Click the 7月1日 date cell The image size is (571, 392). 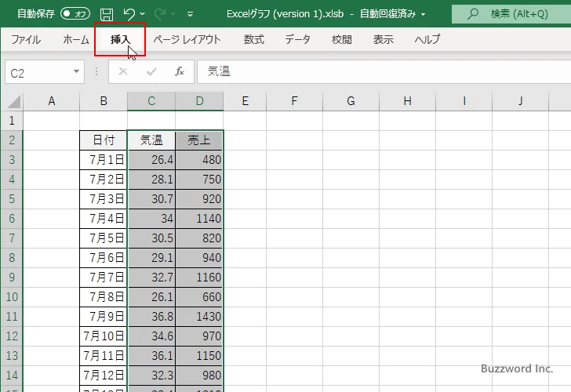(x=104, y=160)
